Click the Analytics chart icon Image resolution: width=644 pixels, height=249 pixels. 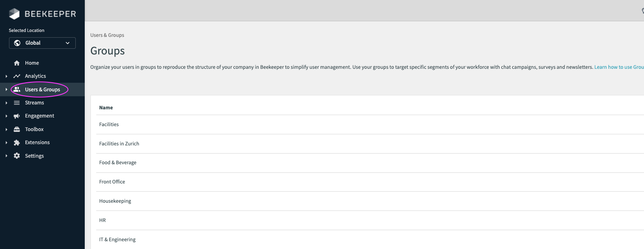tap(17, 76)
